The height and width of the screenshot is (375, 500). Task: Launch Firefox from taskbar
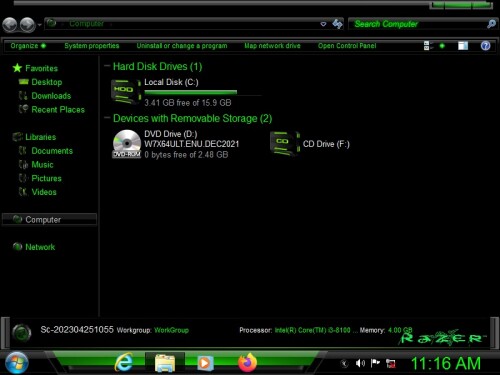pyautogui.click(x=247, y=363)
